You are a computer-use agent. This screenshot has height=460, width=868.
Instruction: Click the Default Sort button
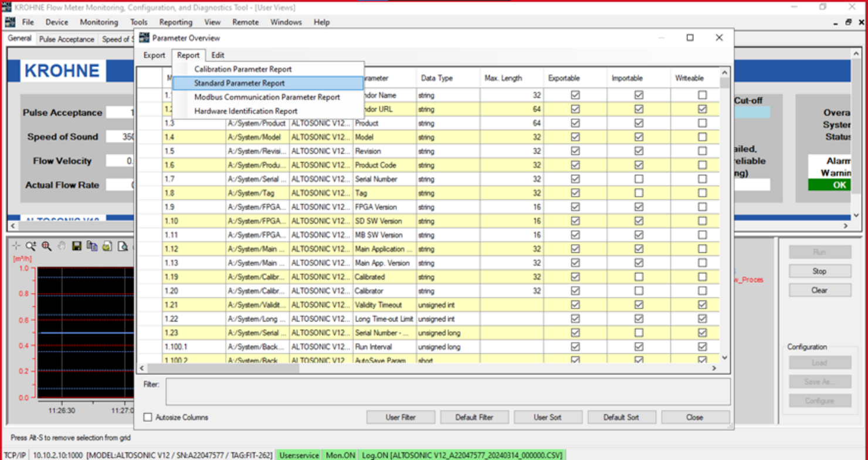pos(622,417)
